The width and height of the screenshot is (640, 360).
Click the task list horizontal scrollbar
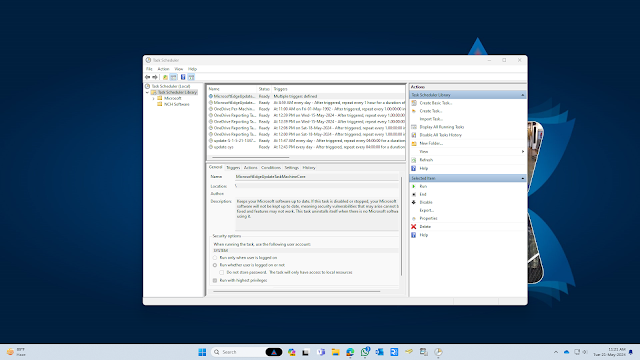click(x=250, y=157)
